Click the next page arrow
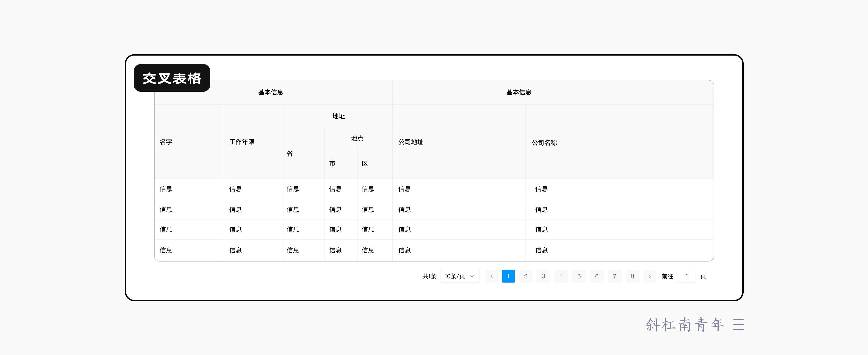The height and width of the screenshot is (355, 868). tap(649, 276)
